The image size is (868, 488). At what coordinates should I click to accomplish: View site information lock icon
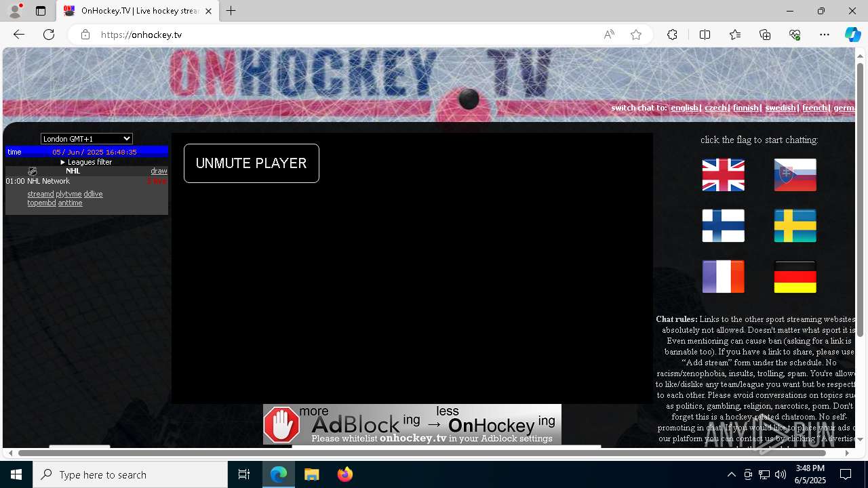[x=85, y=35]
